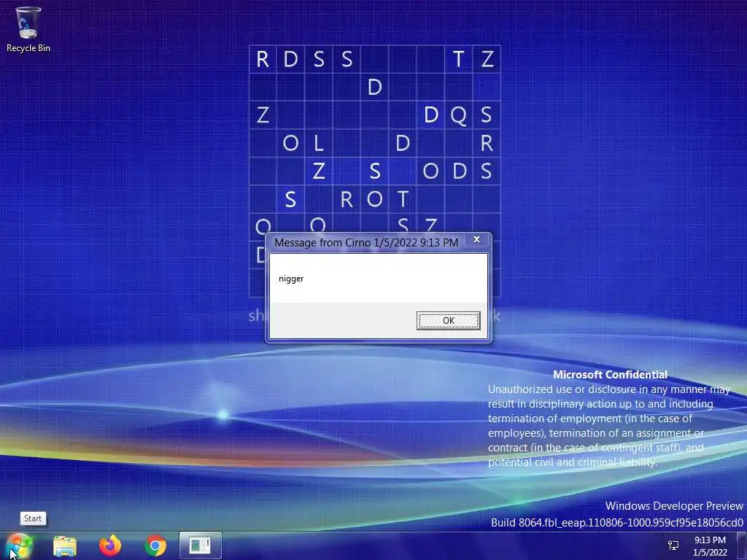Launch Firefox from the taskbar

tap(110, 545)
